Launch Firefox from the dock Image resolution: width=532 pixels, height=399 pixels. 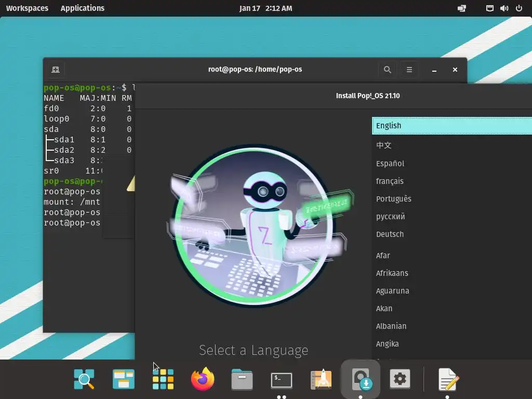tap(203, 379)
